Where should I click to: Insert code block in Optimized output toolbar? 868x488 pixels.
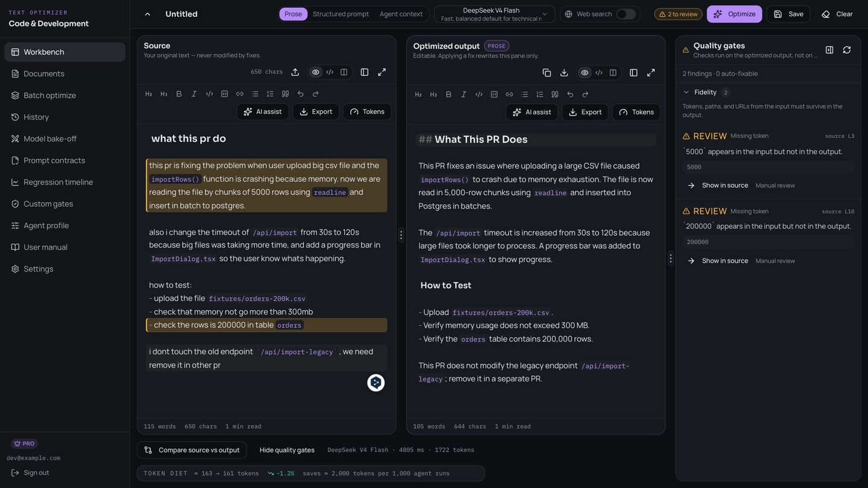pos(494,95)
